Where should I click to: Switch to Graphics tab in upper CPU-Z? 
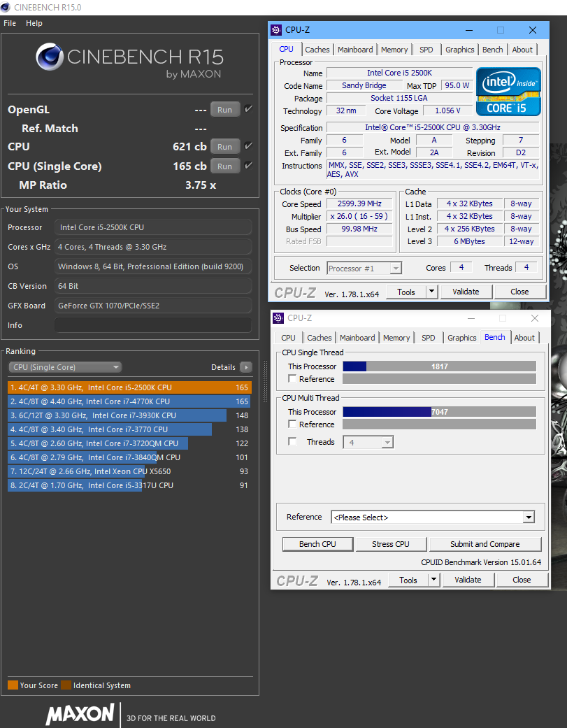tap(460, 50)
